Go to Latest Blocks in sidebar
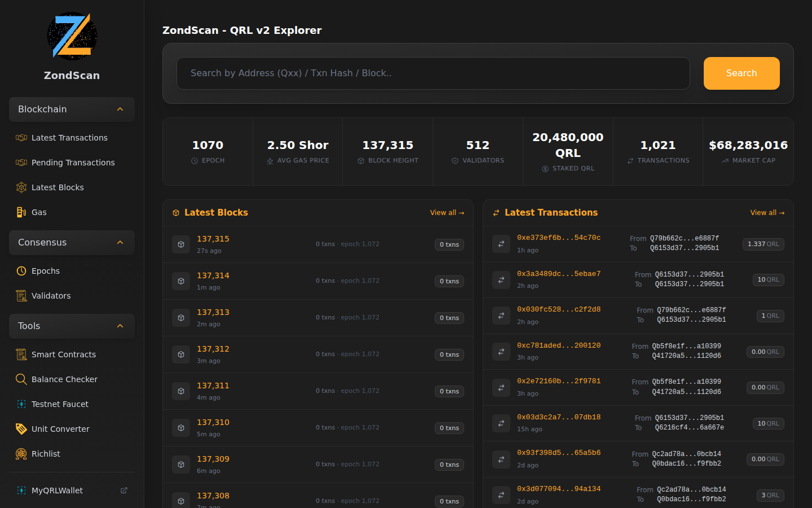 72,187
